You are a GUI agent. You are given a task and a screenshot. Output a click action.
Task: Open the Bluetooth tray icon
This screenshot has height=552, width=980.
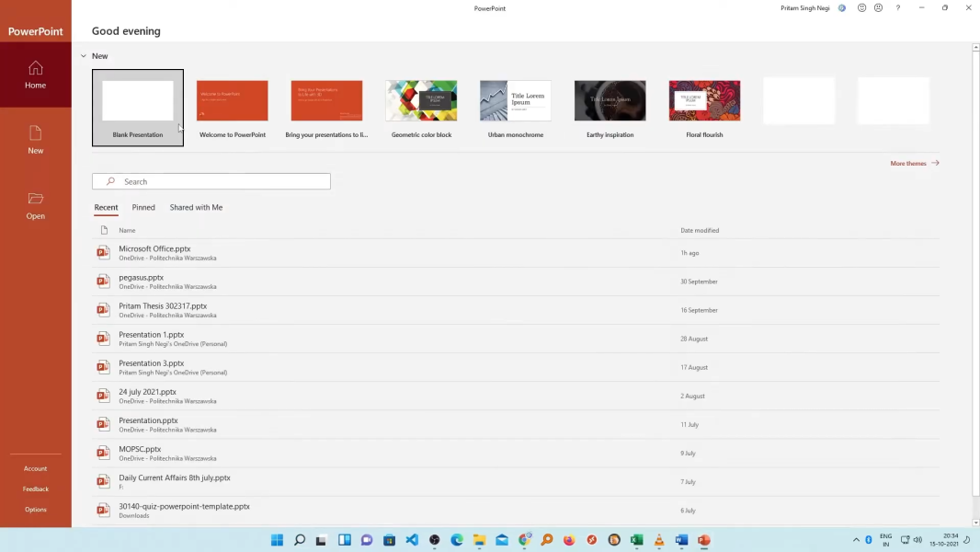pos(869,540)
